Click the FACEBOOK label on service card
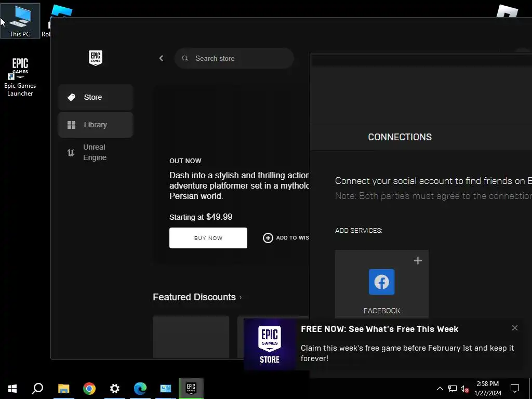532x399 pixels. (382, 311)
